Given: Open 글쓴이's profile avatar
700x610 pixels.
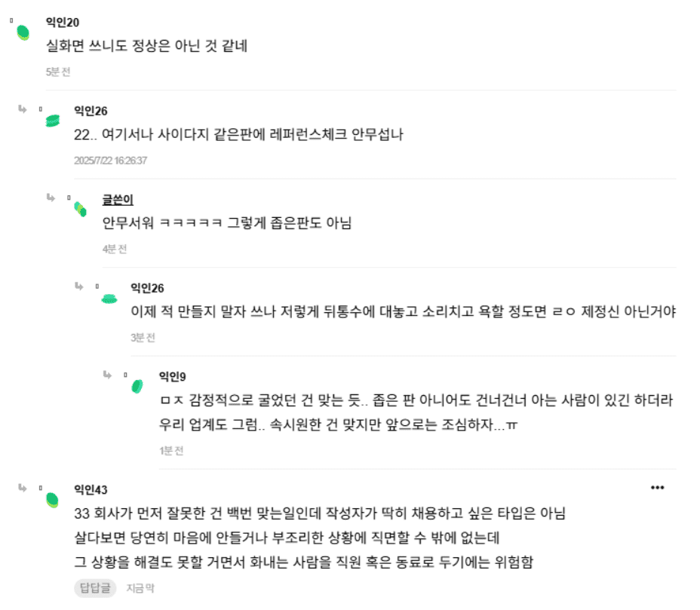Looking at the screenshot, I should [80, 209].
